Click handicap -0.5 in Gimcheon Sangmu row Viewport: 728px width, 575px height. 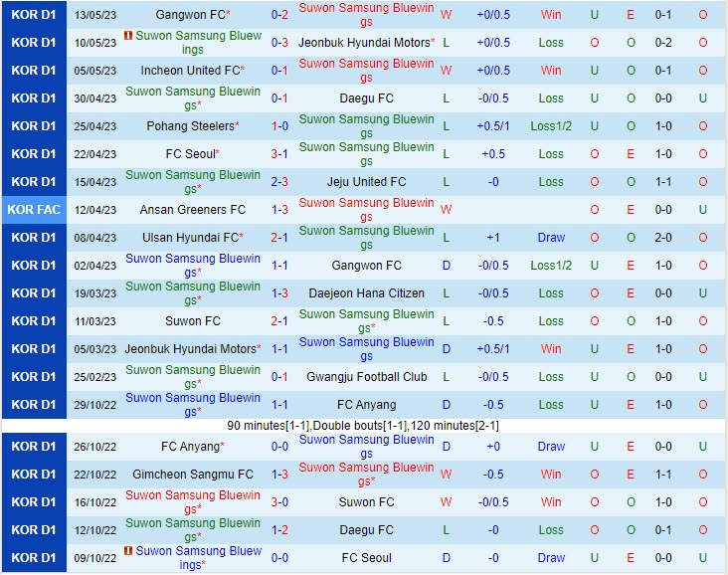coord(493,475)
